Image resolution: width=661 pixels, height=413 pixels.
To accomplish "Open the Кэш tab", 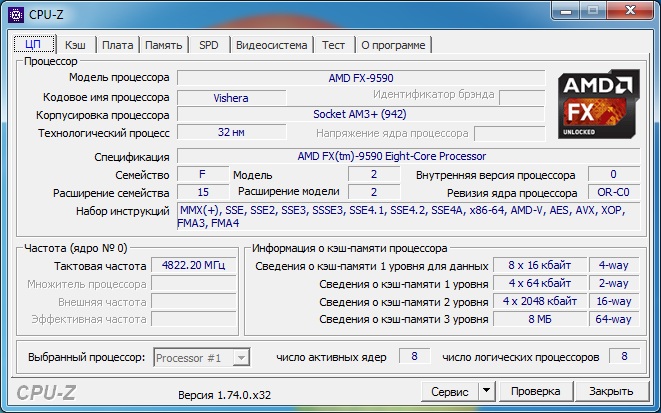I will 75,45.
